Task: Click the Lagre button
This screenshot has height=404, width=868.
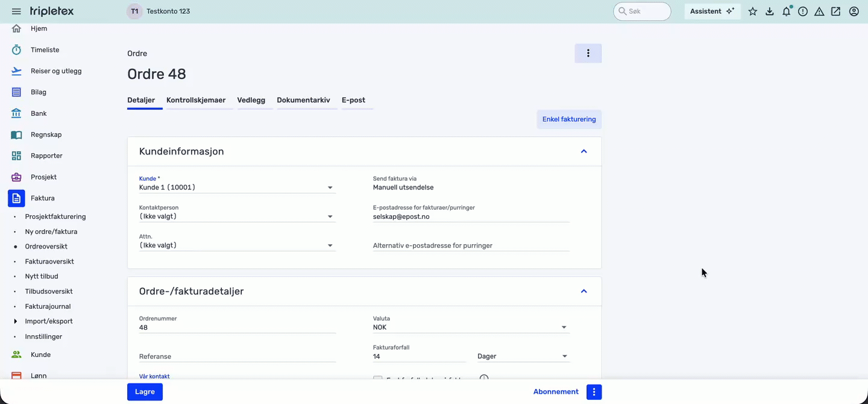Action: coord(145,392)
